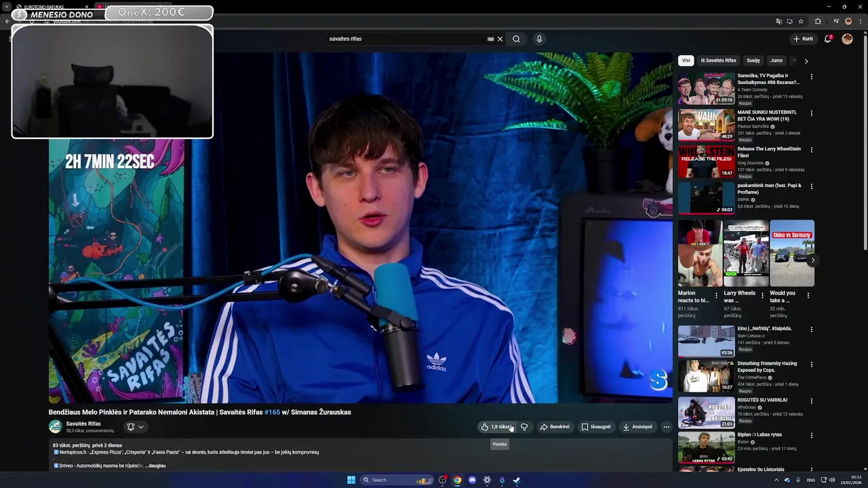This screenshot has height=488, width=868.
Task: Open Discord from the taskbar
Action: [x=472, y=480]
